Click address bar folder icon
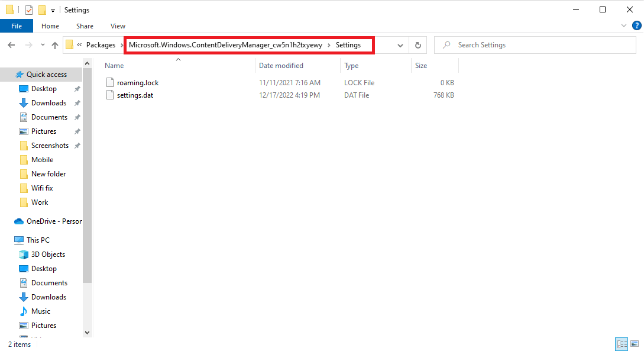 point(69,45)
